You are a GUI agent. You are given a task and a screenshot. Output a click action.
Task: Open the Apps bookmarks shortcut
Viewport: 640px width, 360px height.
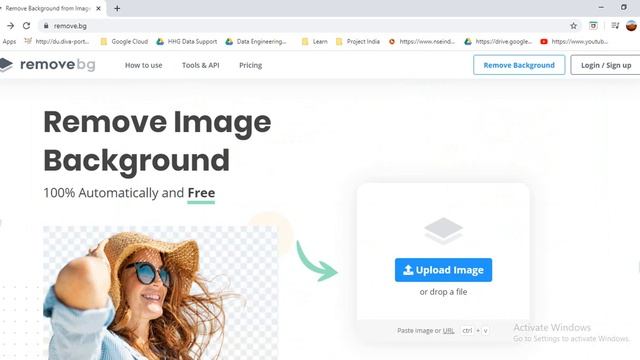click(9, 42)
